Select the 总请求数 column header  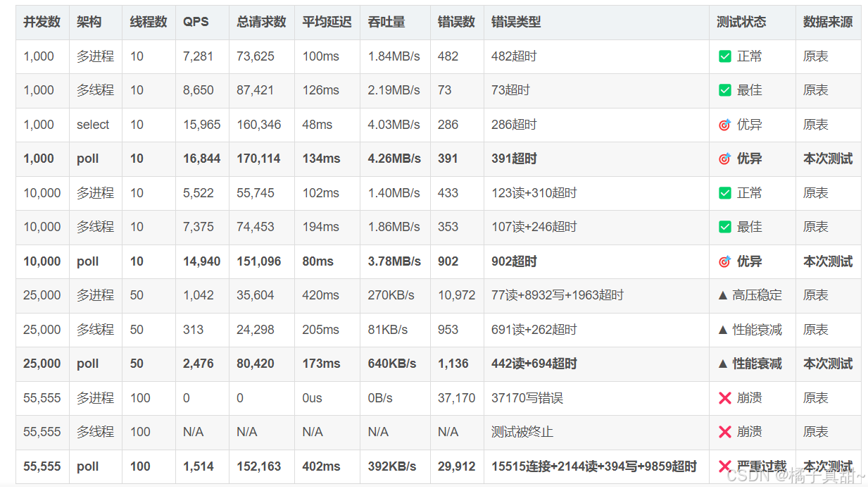261,23
